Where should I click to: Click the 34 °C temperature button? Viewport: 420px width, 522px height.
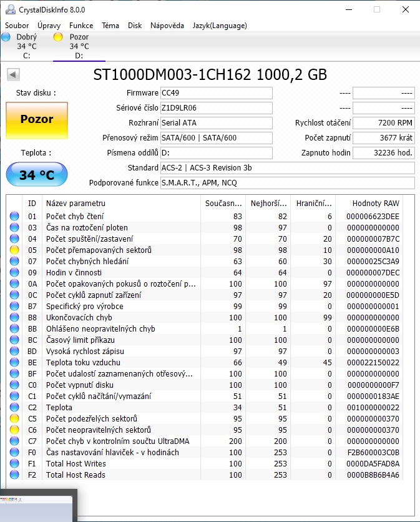tap(37, 174)
